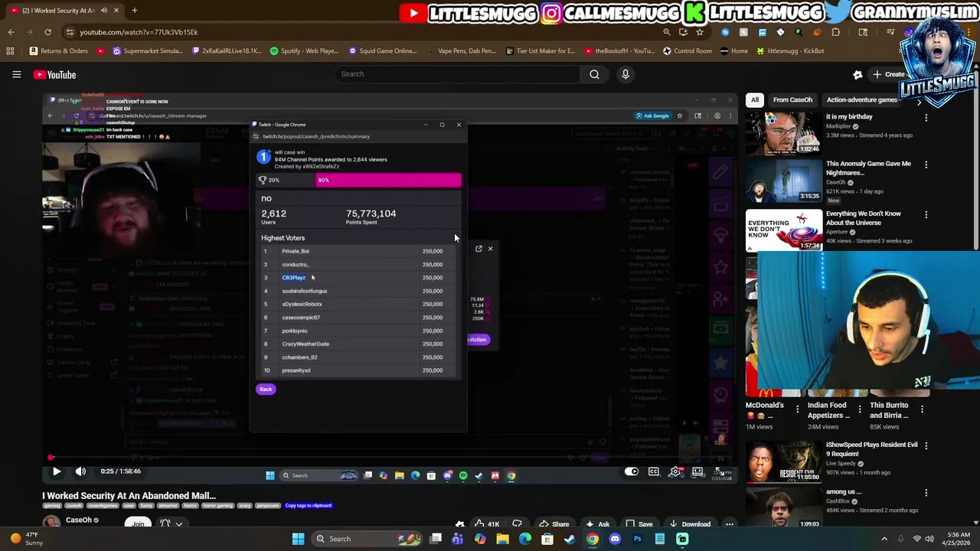This screenshot has height=551, width=980.
Task: Open options for 'iShowSpeed Plays Resident Evil 9'
Action: click(x=926, y=445)
